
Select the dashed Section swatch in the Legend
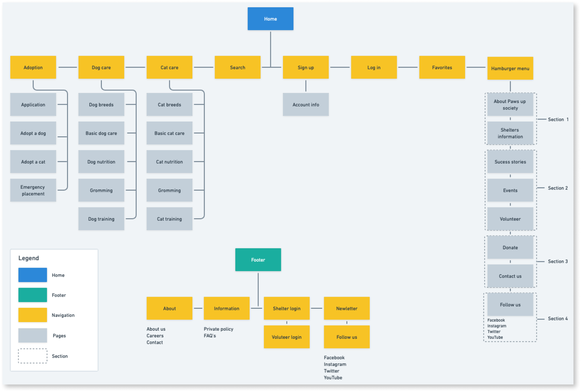click(32, 356)
